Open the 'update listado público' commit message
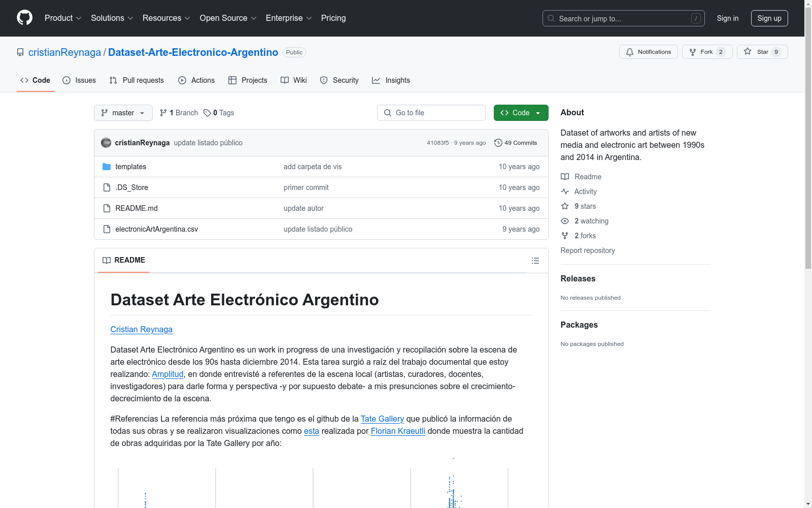 [x=208, y=143]
